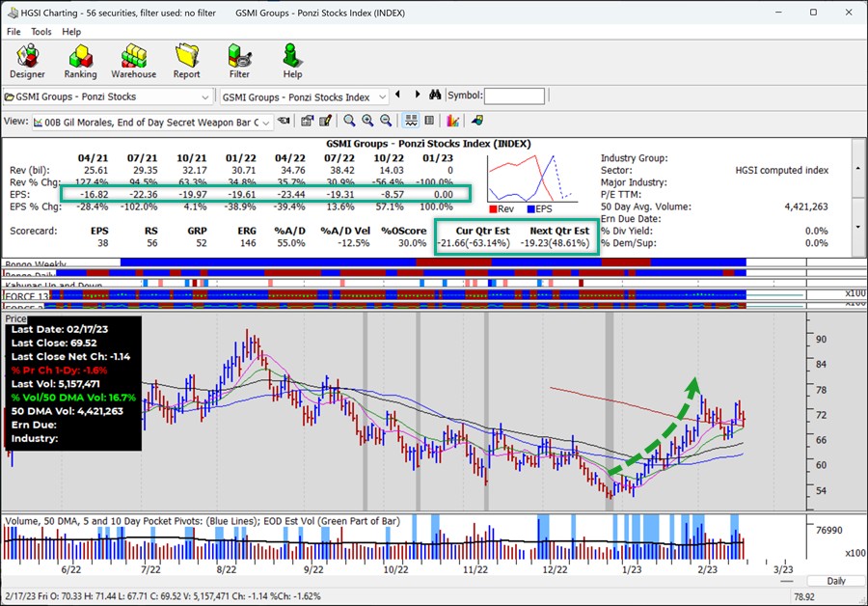
Task: Click the EPS value -23.44
Action: 290,194
